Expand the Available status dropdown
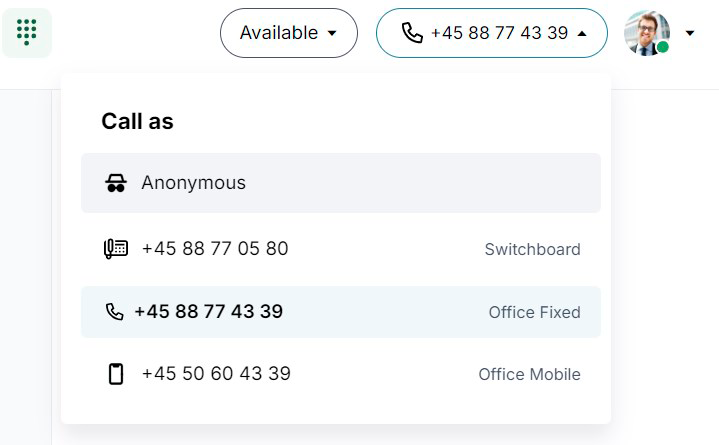719x445 pixels. 289,33
